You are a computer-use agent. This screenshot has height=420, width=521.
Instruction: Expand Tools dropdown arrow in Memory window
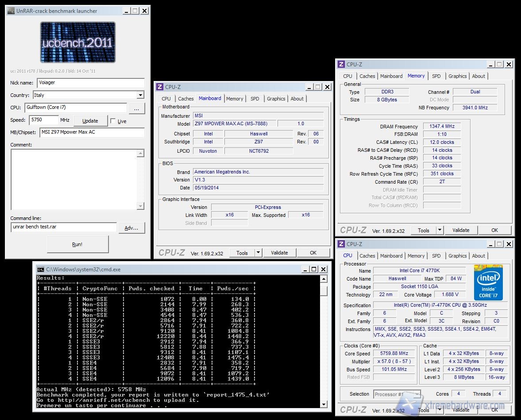point(440,230)
